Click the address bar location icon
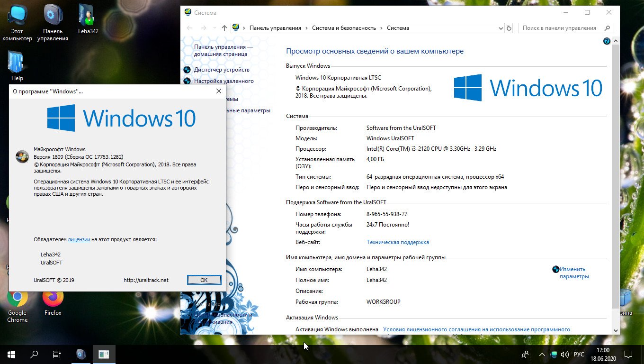This screenshot has width=644, height=364. click(x=236, y=28)
